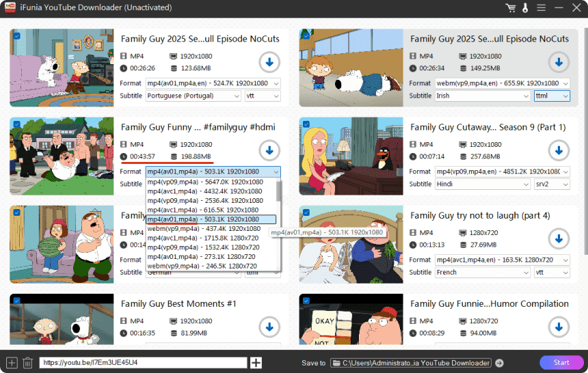Open the ttml subtitle format dropdown
This screenshot has height=373, width=588.
[552, 96]
